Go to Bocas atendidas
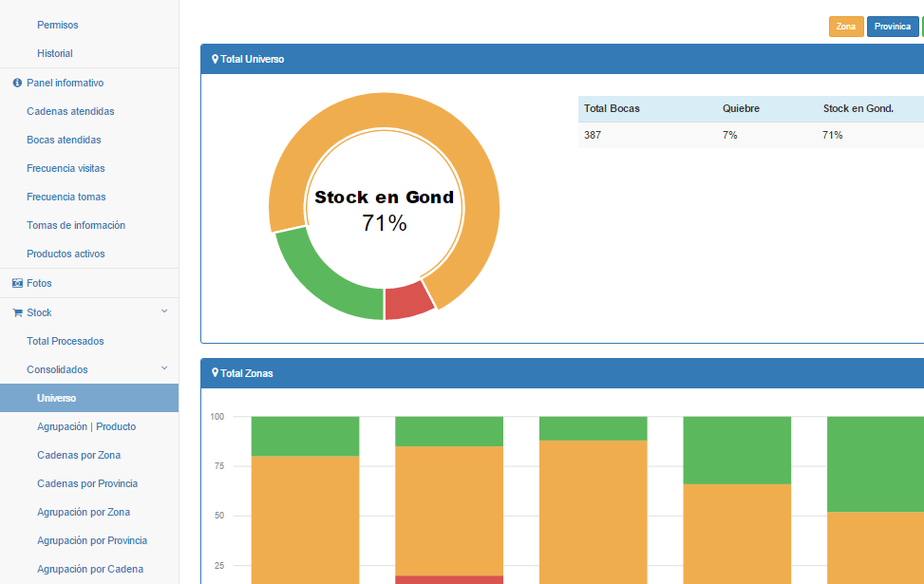 coord(64,140)
